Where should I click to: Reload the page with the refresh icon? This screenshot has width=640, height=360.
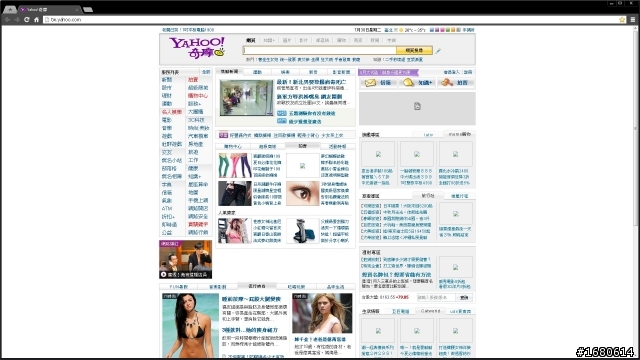pyautogui.click(x=27, y=20)
